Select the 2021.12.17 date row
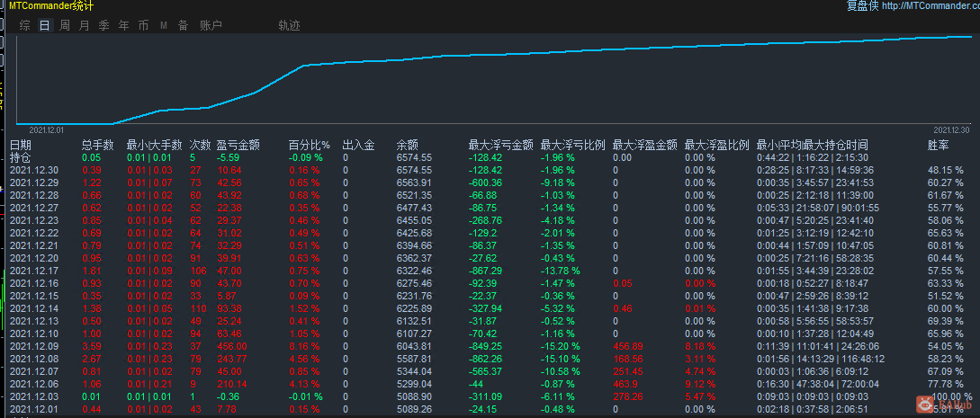The width and height of the screenshot is (980, 418). tap(34, 271)
